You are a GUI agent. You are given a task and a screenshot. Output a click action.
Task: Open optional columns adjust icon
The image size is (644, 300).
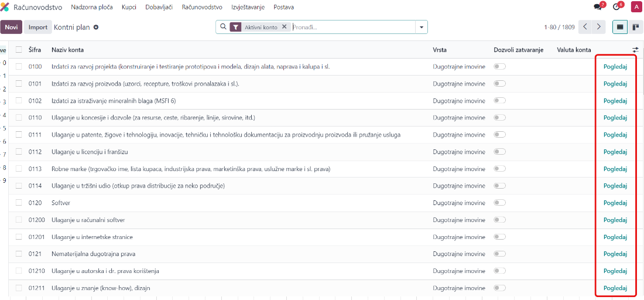(635, 50)
